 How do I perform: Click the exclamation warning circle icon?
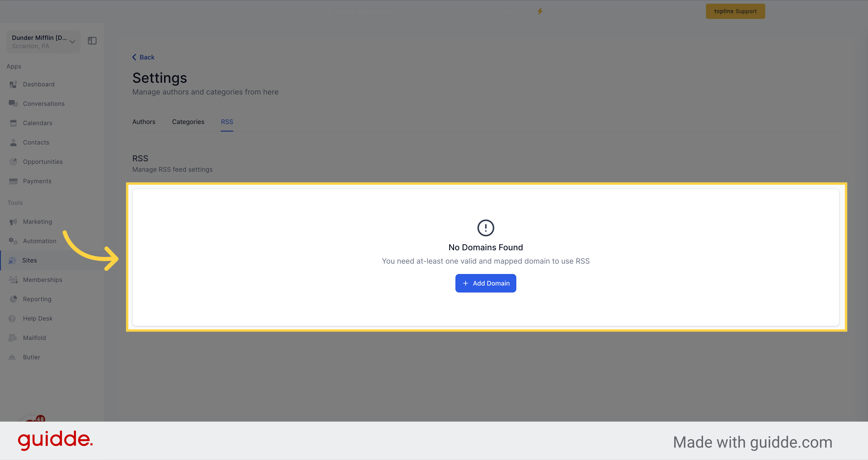pyautogui.click(x=486, y=228)
